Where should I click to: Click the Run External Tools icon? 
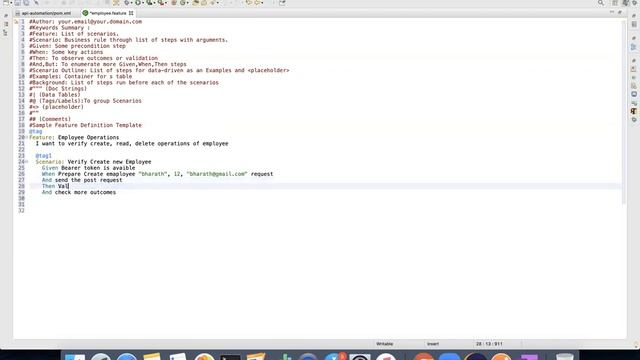(x=162, y=2)
